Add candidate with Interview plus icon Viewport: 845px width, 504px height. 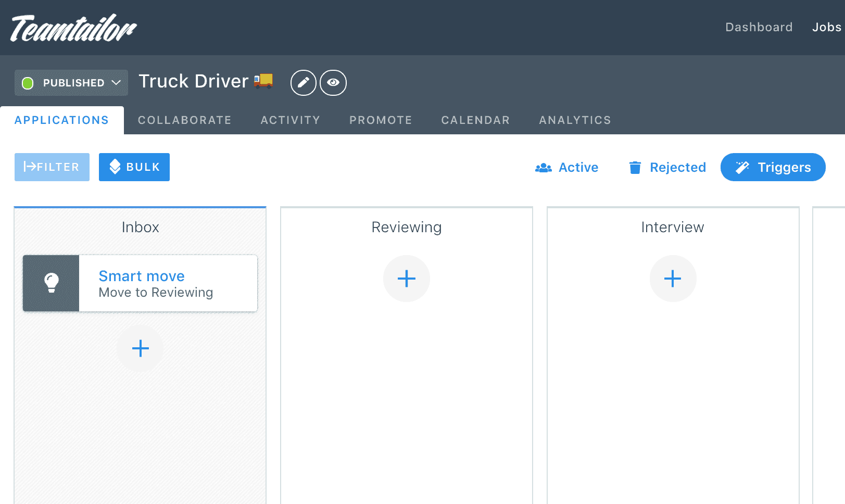click(x=673, y=279)
